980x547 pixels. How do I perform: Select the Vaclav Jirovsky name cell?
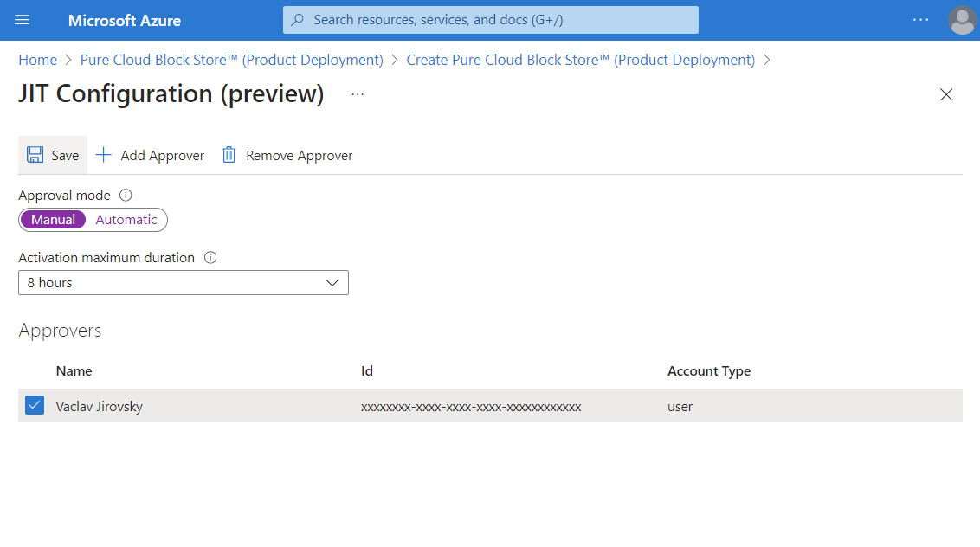tap(100, 406)
